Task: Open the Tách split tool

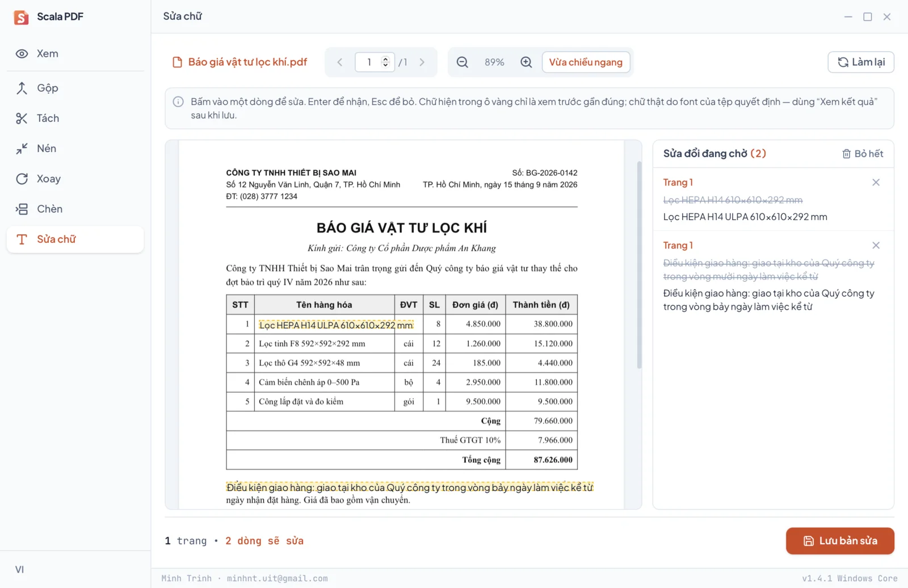Action: tap(75, 118)
